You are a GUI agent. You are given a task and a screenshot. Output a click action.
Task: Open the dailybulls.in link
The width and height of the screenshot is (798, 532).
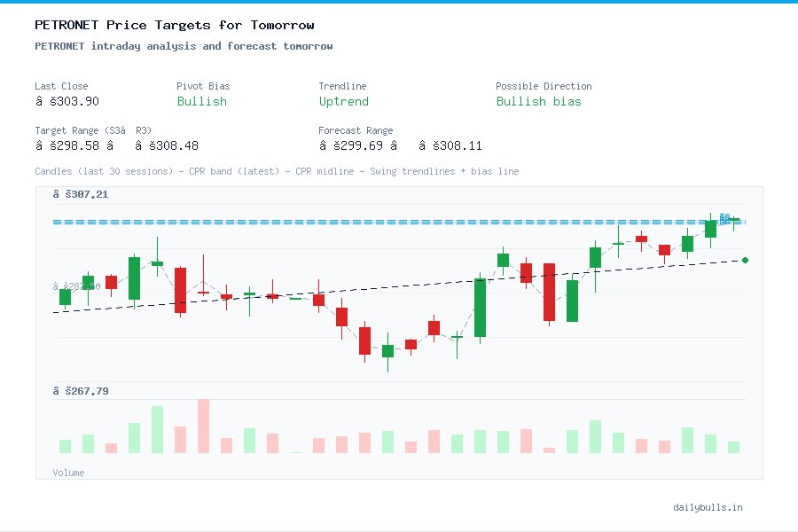[708, 507]
